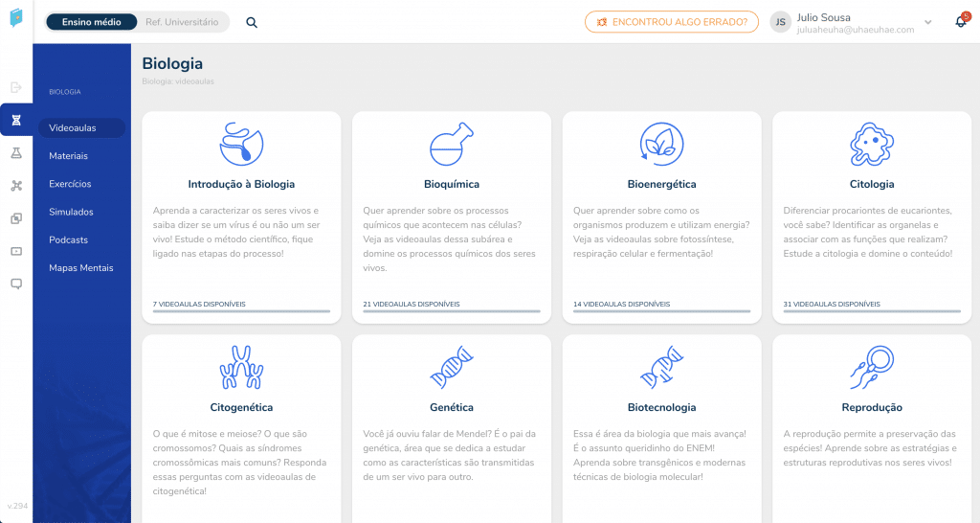Open the Introdução à Biologia title link
The width and height of the screenshot is (980, 523).
pos(241,184)
